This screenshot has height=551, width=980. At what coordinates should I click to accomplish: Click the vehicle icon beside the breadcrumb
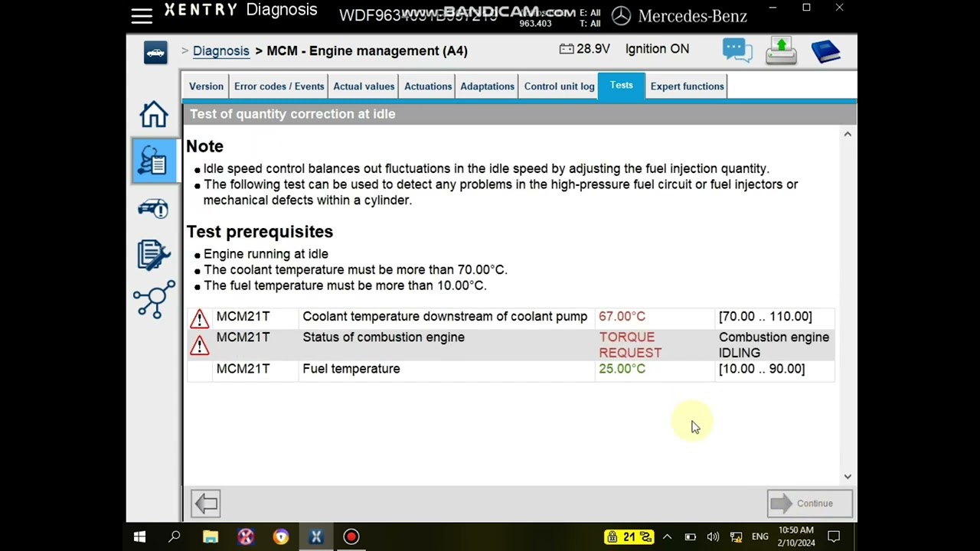tap(155, 52)
